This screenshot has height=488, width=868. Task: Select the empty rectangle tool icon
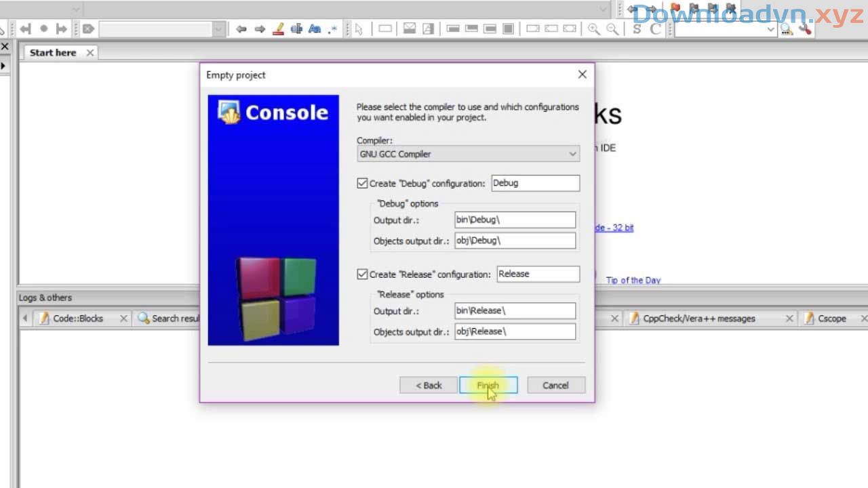(384, 29)
